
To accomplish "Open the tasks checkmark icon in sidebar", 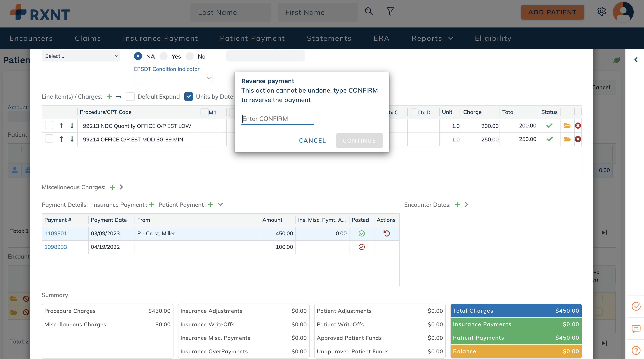I will click(x=636, y=306).
